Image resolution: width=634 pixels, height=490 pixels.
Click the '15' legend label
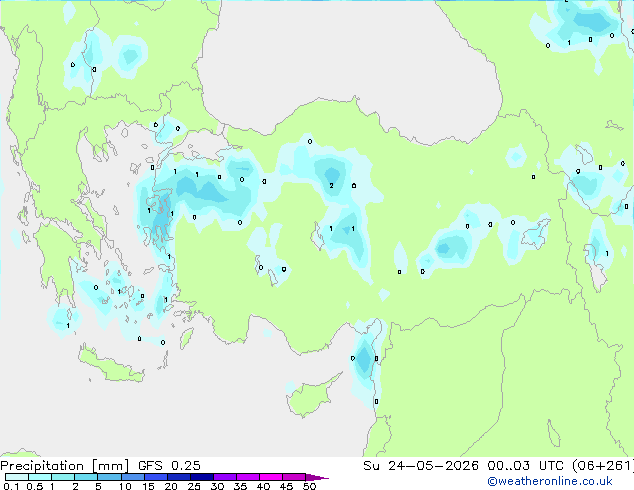(148, 486)
